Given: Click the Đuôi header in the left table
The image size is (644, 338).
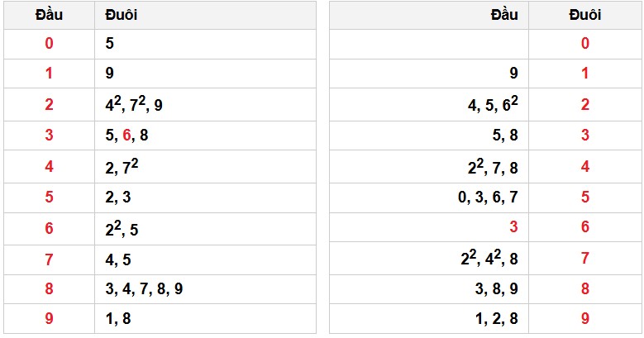Looking at the screenshot, I should [x=122, y=15].
